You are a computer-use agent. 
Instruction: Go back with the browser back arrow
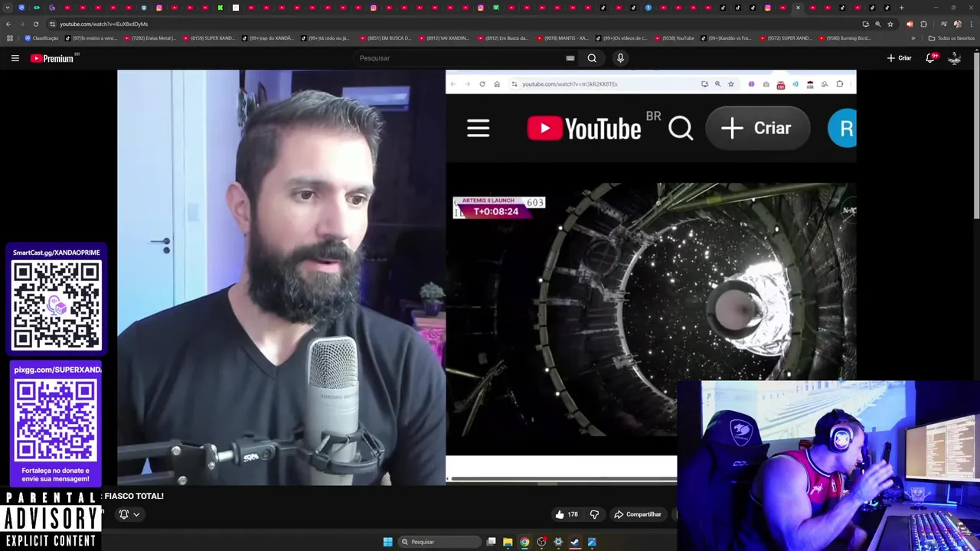[8, 24]
